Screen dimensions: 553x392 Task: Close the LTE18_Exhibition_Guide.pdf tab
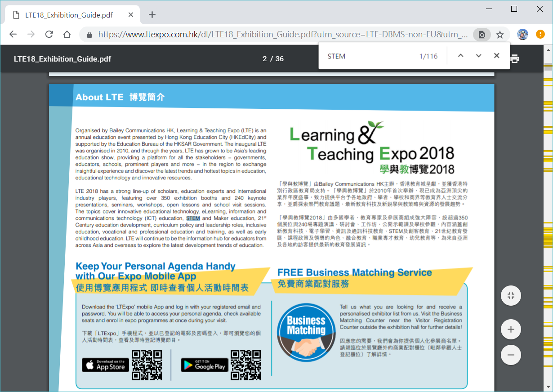pos(131,15)
